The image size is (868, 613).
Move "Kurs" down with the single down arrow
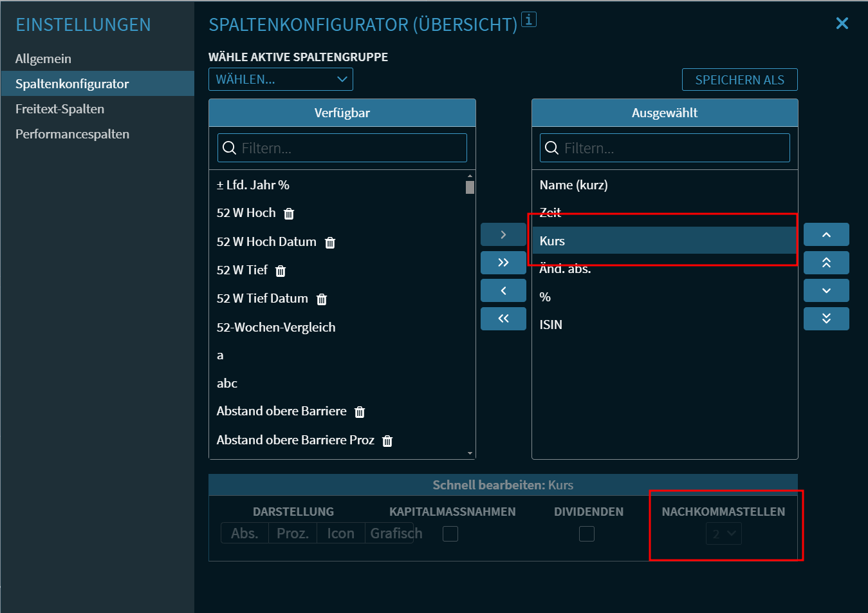826,290
